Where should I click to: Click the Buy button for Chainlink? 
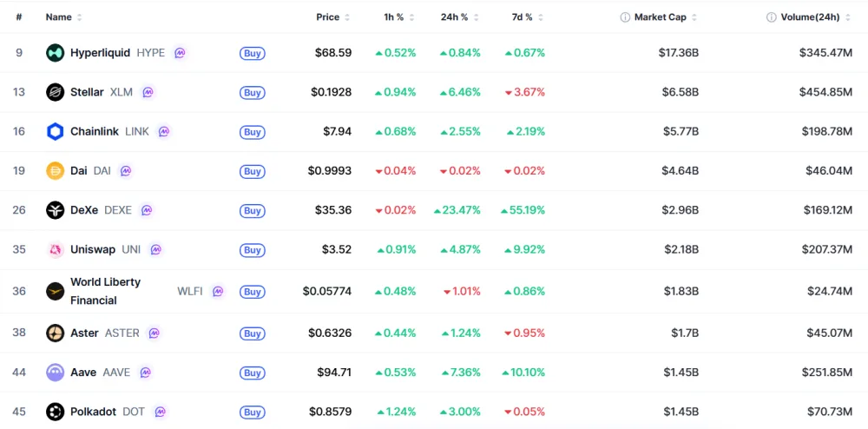pos(253,132)
